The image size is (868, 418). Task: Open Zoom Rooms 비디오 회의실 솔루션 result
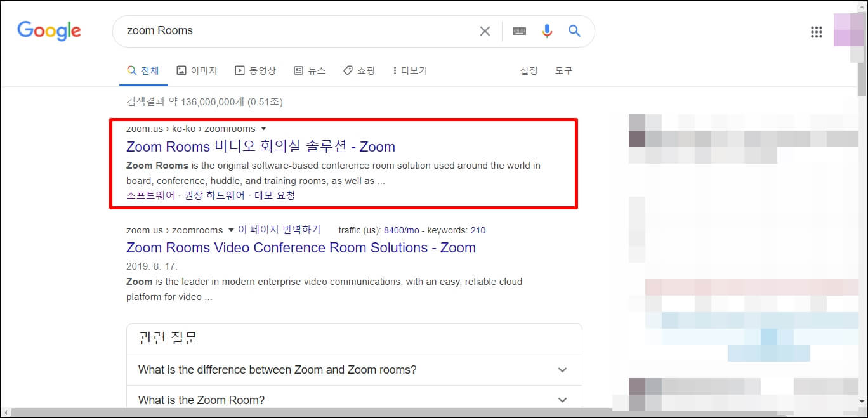(x=261, y=147)
